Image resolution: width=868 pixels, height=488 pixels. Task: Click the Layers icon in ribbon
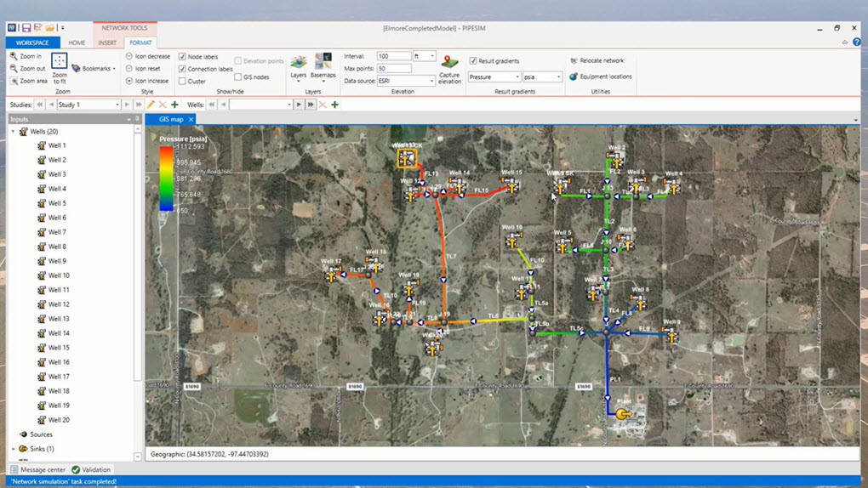point(299,63)
